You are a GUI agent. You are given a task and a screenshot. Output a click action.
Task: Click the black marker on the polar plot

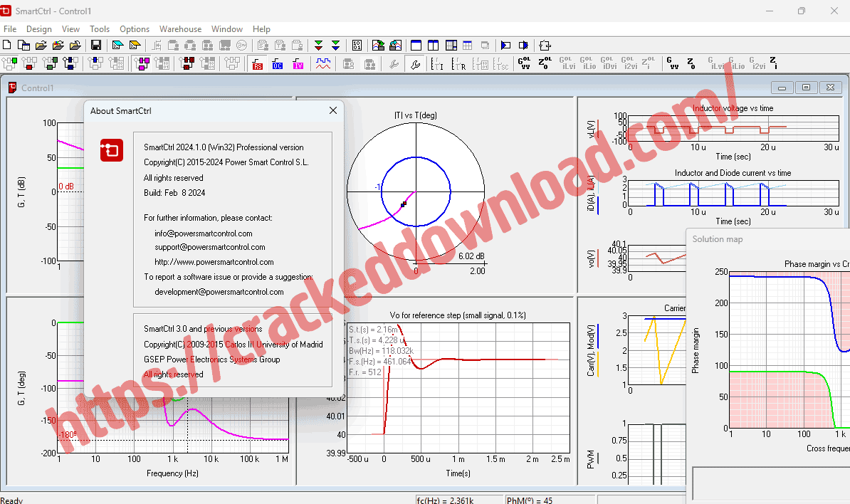click(404, 204)
